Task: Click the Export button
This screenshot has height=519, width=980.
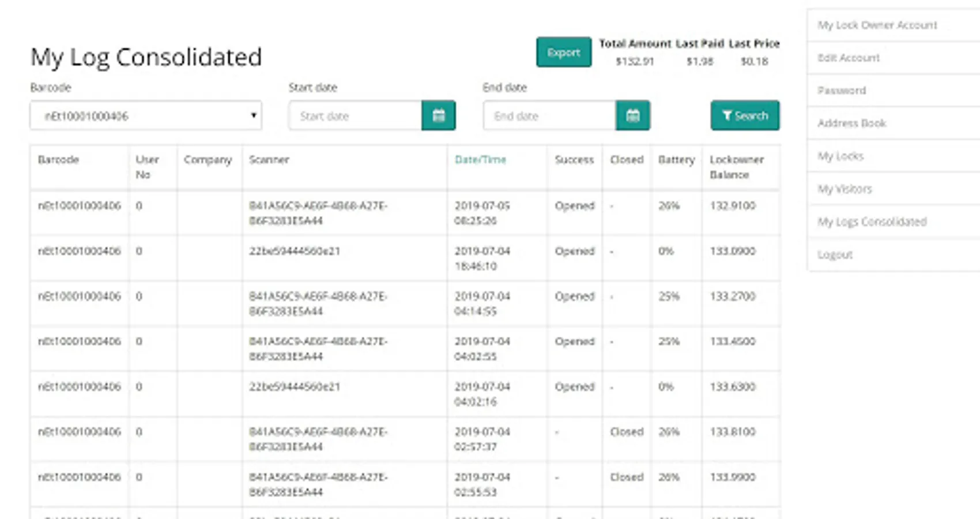Action: coord(564,52)
